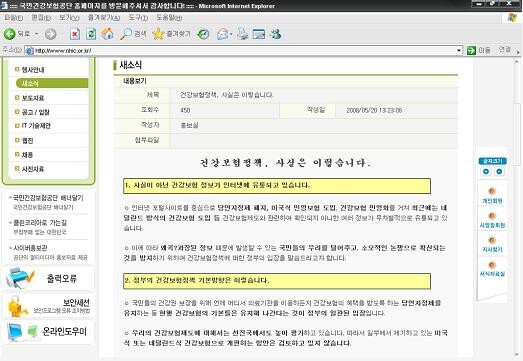The image size is (523, 361).
Task: Follow the 사이버홍보관 link
Action: tap(30, 248)
